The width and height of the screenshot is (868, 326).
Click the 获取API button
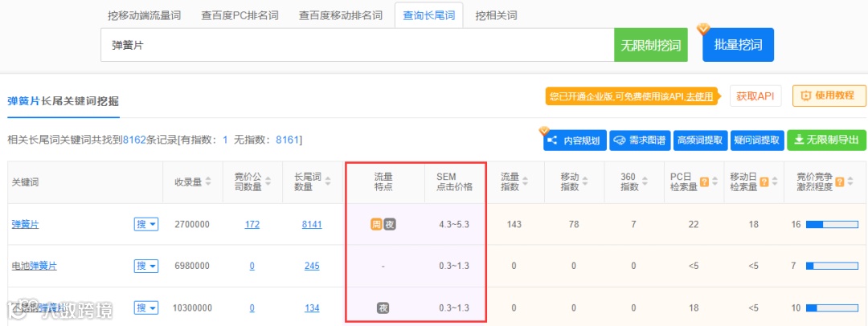coord(755,96)
